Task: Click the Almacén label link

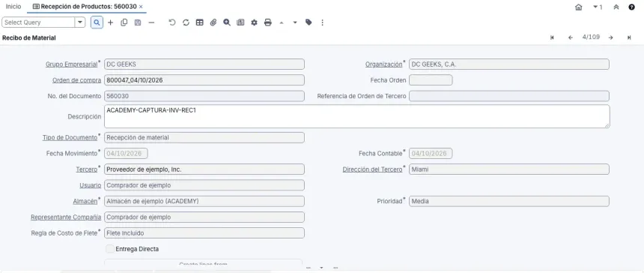Action: (85, 201)
